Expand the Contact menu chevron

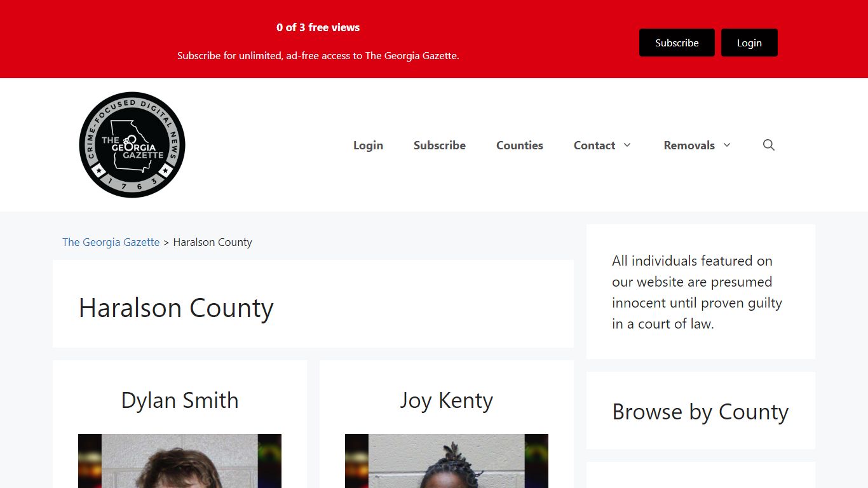coord(627,145)
